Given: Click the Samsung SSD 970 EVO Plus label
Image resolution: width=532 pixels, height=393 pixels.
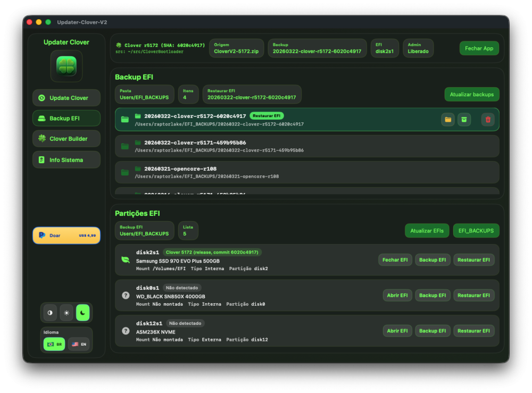Looking at the screenshot, I should pos(178,261).
